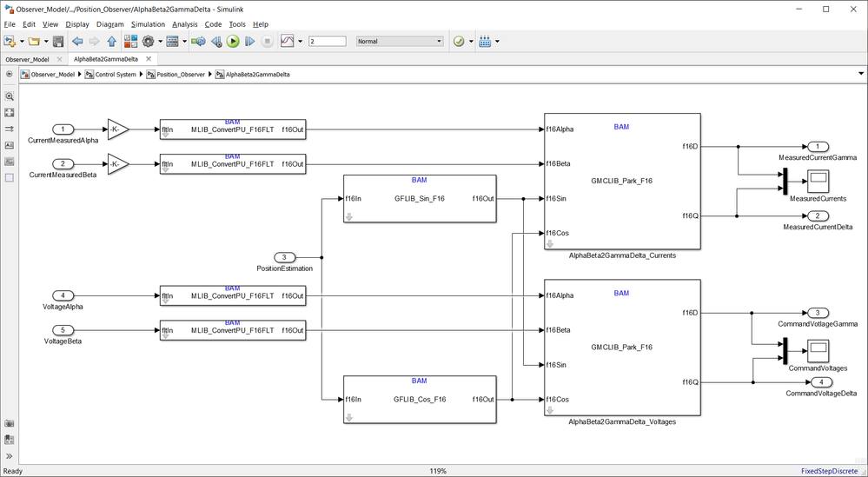Screen dimensions: 868x477
Task: Open the Model Explorer icon
Action: click(x=172, y=41)
